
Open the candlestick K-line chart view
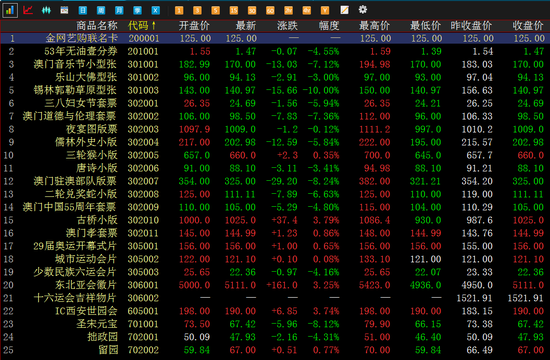pos(46,10)
